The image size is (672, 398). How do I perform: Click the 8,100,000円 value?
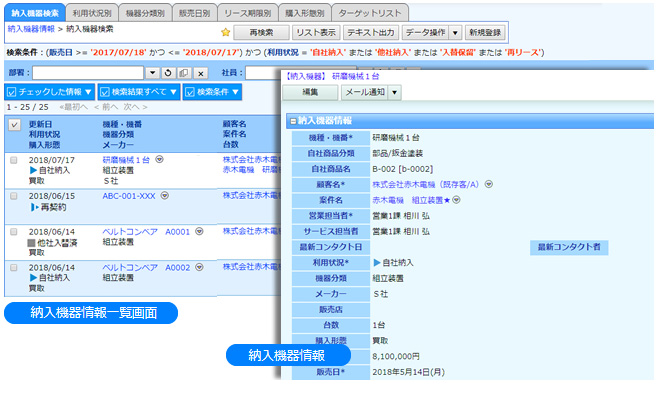coord(396,356)
